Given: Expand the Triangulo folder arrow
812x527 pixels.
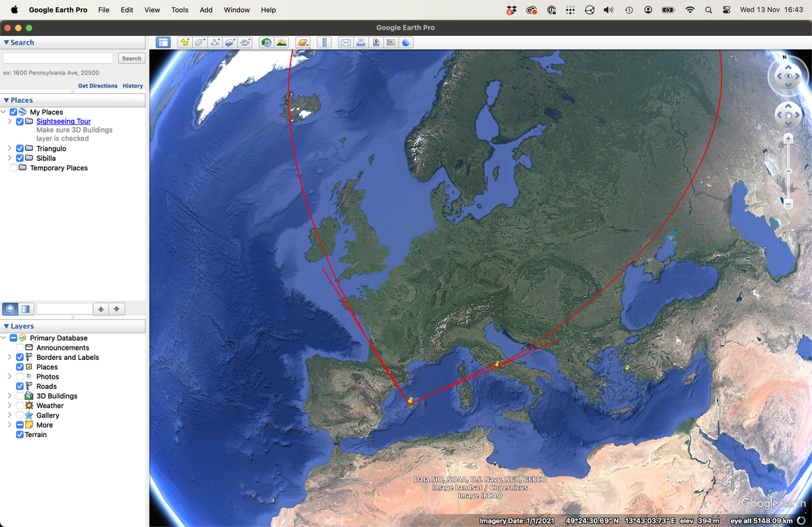Looking at the screenshot, I should click(x=9, y=149).
